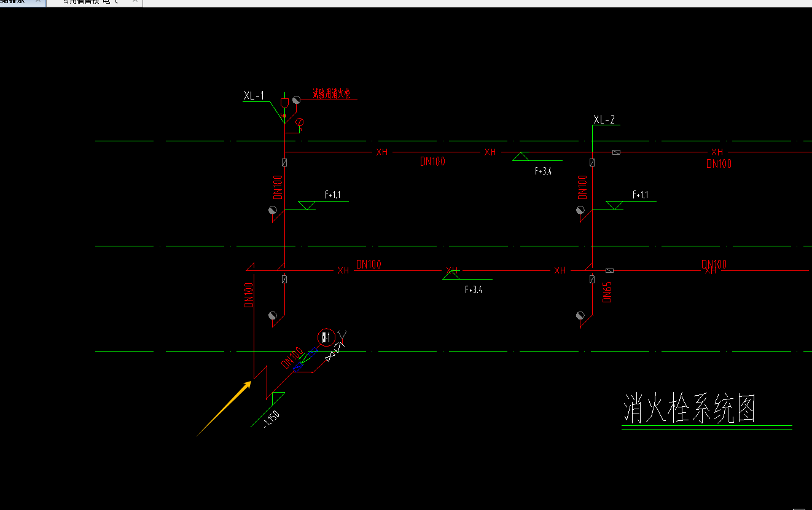The width and height of the screenshot is (812, 510).
Task: Select the blue flexible joint symbol nearest XH-1
Action: coord(311,353)
